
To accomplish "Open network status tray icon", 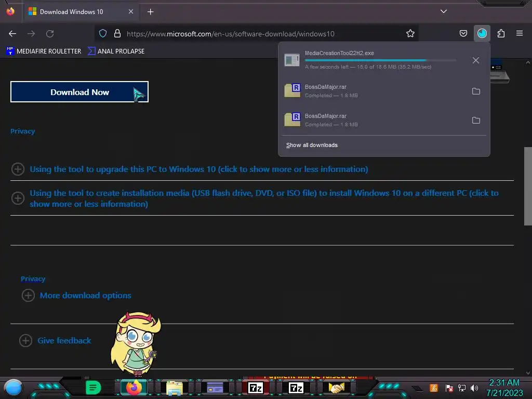I will 461,388.
